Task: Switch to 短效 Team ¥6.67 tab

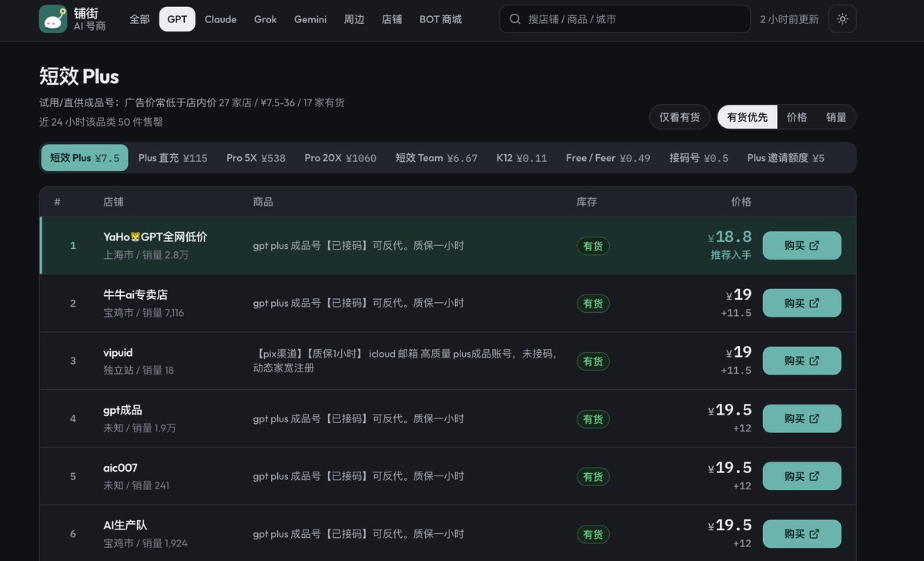Action: tap(437, 158)
